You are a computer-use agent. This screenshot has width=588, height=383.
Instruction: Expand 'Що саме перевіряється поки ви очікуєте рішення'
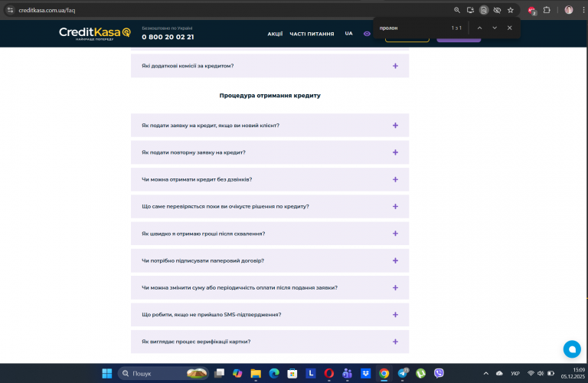coord(269,206)
